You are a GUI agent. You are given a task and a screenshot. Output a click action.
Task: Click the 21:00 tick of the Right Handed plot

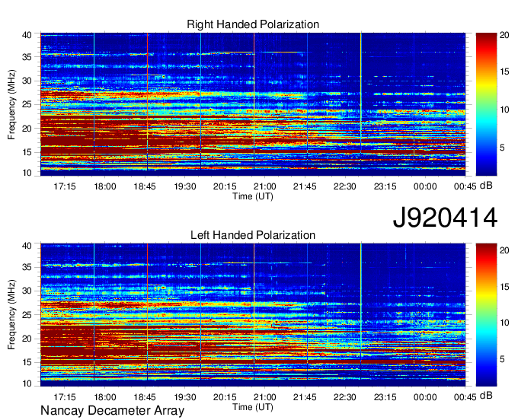click(x=265, y=186)
